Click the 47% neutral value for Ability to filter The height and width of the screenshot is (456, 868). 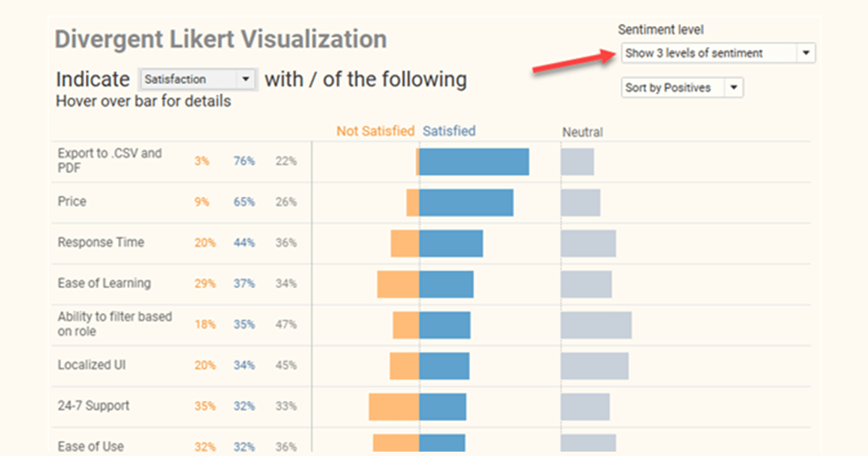click(x=286, y=325)
